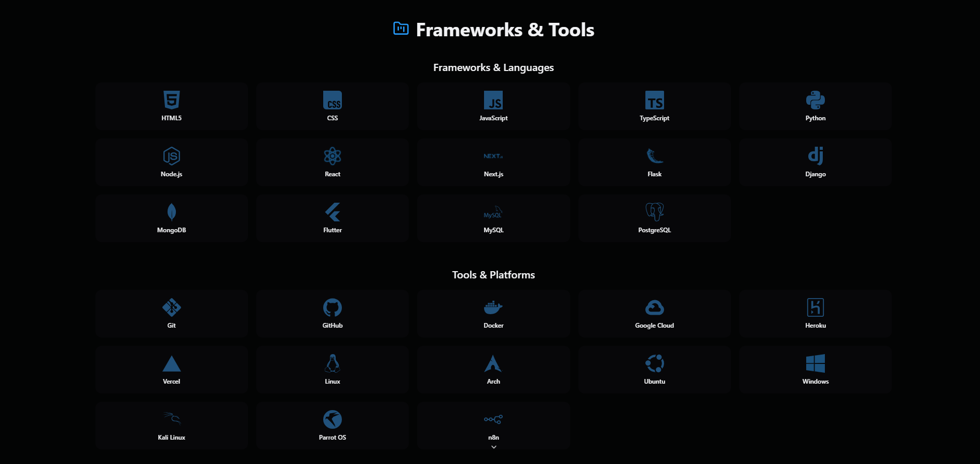This screenshot has height=464, width=980.
Task: Select the Django dj icon
Action: tap(815, 156)
